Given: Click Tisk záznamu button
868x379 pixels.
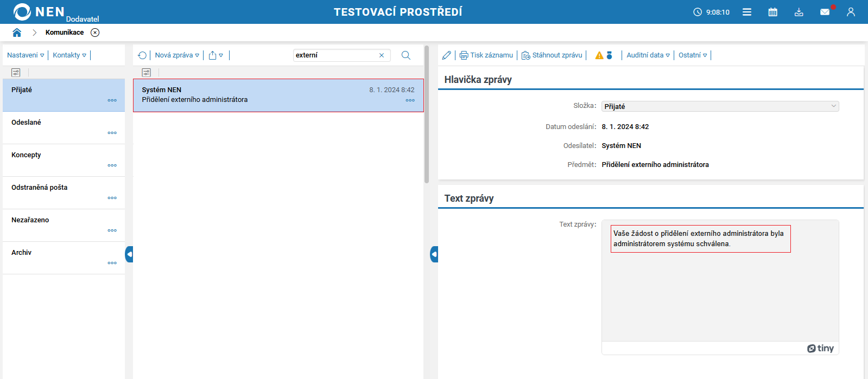Looking at the screenshot, I should [x=486, y=55].
